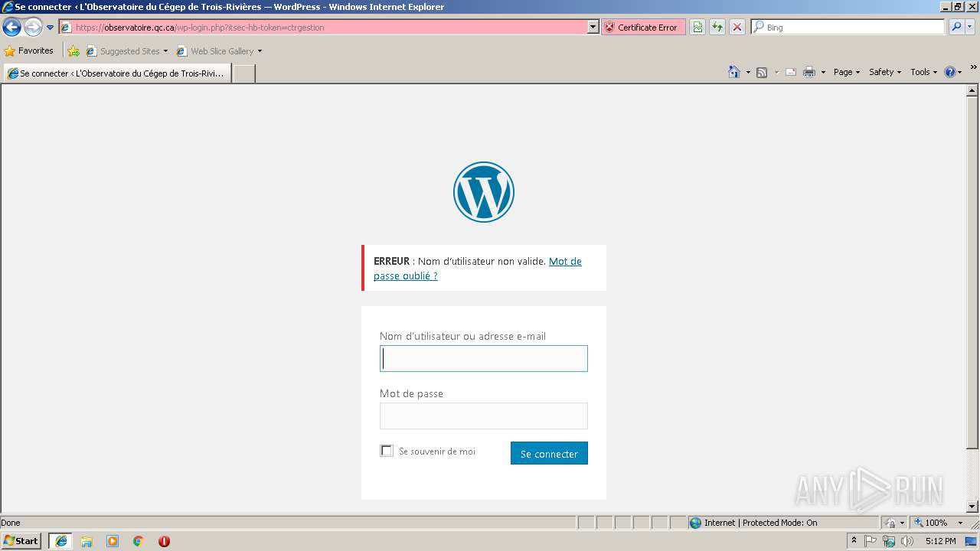Open Action Center flag tray icon

871,541
